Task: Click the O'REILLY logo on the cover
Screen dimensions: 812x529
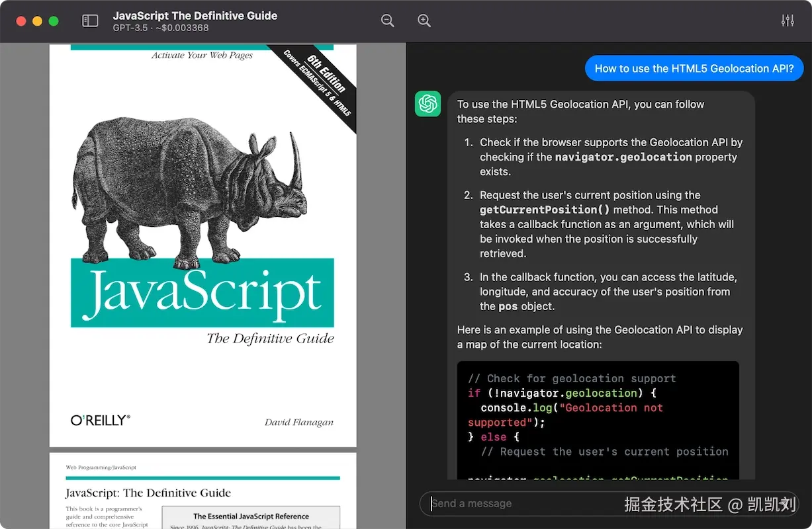Action: [x=101, y=421]
